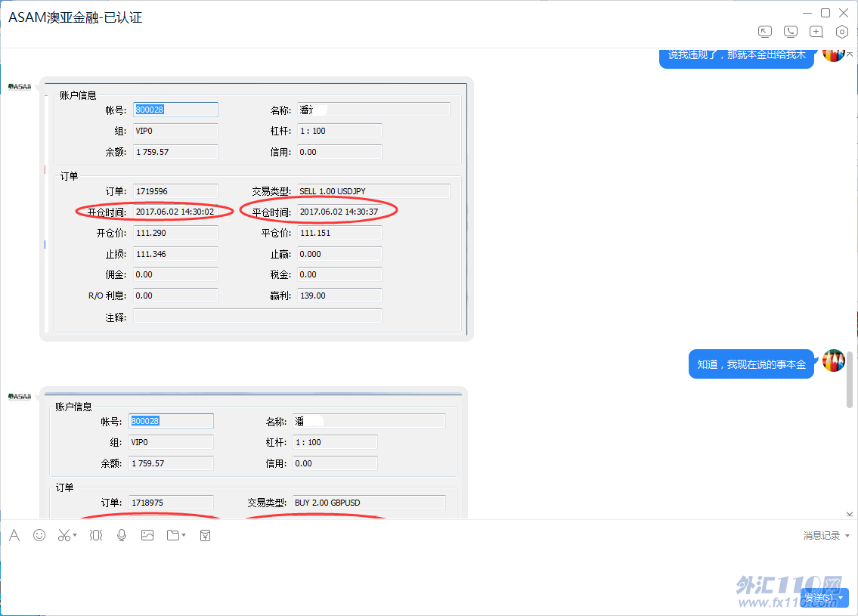Click the chat history scrollbar thumb
The height and width of the screenshot is (616, 858).
(x=849, y=379)
